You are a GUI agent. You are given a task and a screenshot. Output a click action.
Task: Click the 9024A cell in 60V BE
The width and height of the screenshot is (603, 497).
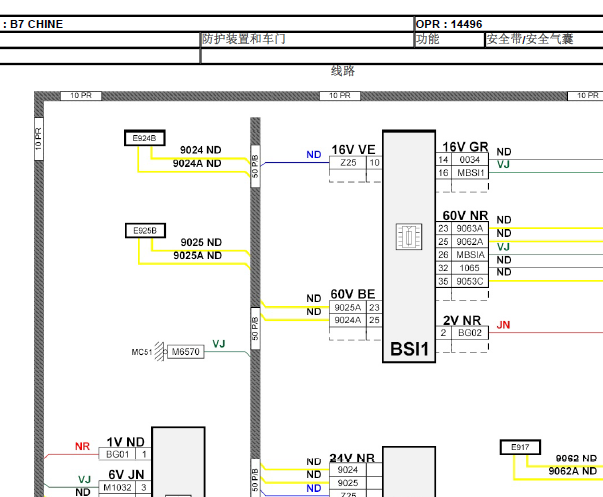tap(348, 320)
